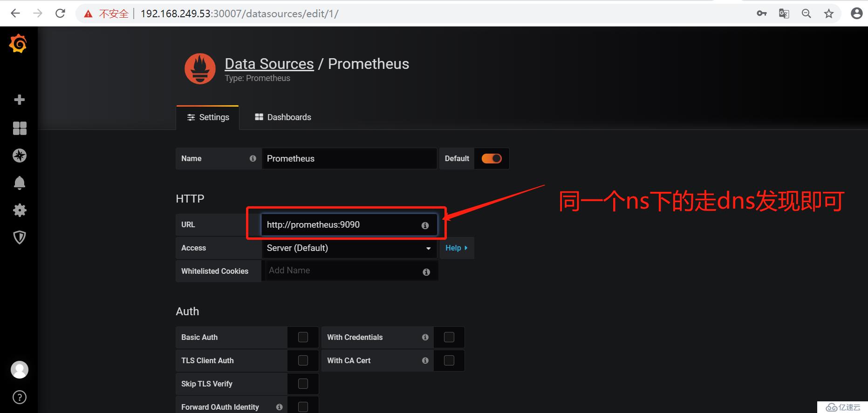Click the Whitelisted Cookies info icon
Image resolution: width=868 pixels, height=413 pixels.
426,272
